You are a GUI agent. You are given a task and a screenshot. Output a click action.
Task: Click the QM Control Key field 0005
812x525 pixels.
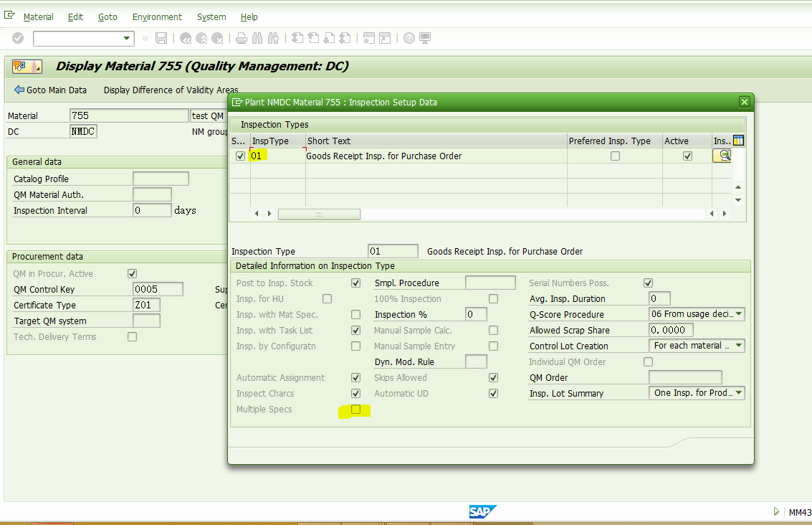click(158, 289)
